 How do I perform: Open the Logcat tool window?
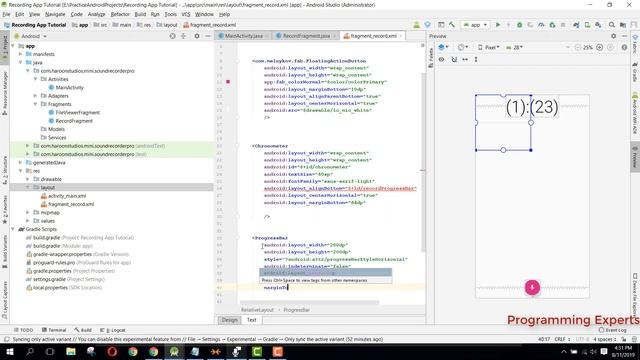113,330
